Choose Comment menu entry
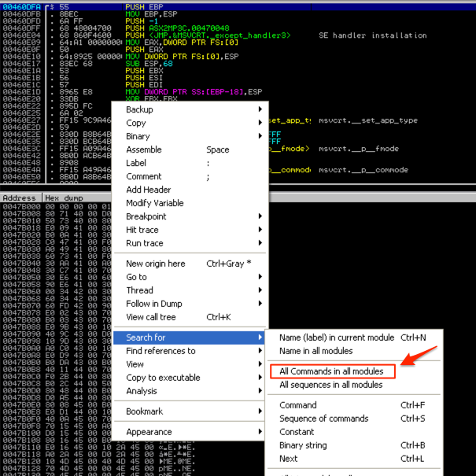 (x=190, y=176)
